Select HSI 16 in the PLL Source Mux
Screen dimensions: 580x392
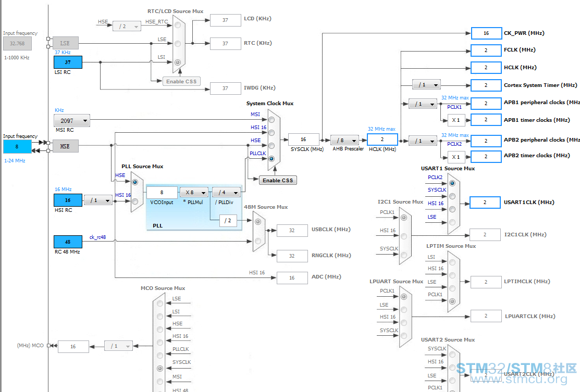click(x=135, y=201)
